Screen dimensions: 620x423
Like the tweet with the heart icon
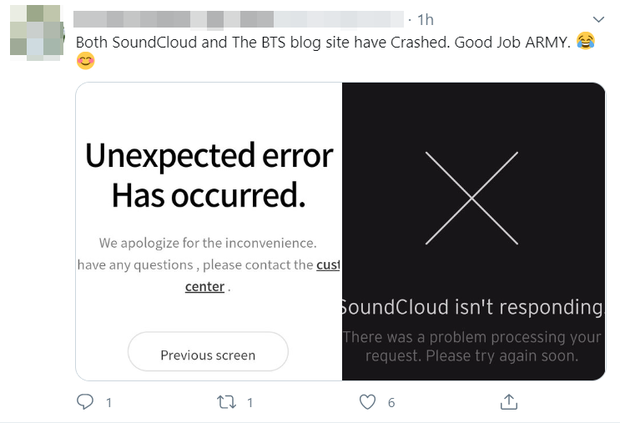tap(367, 402)
